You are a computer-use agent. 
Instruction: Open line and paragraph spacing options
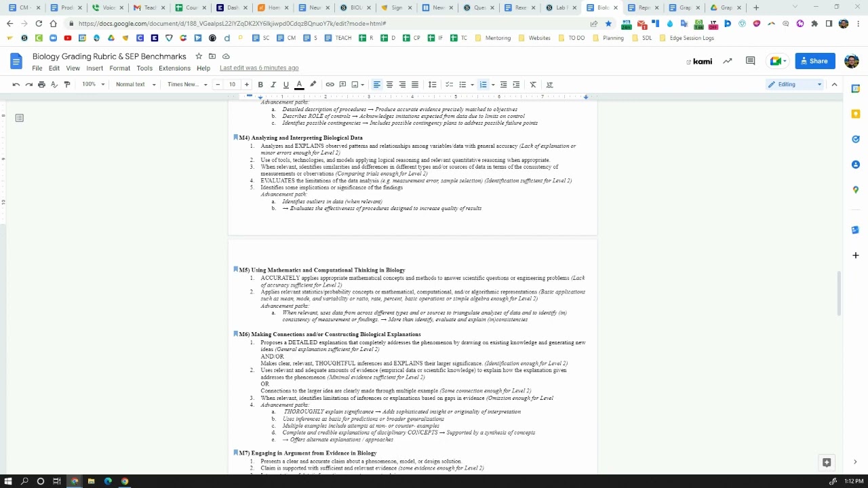coord(432,85)
